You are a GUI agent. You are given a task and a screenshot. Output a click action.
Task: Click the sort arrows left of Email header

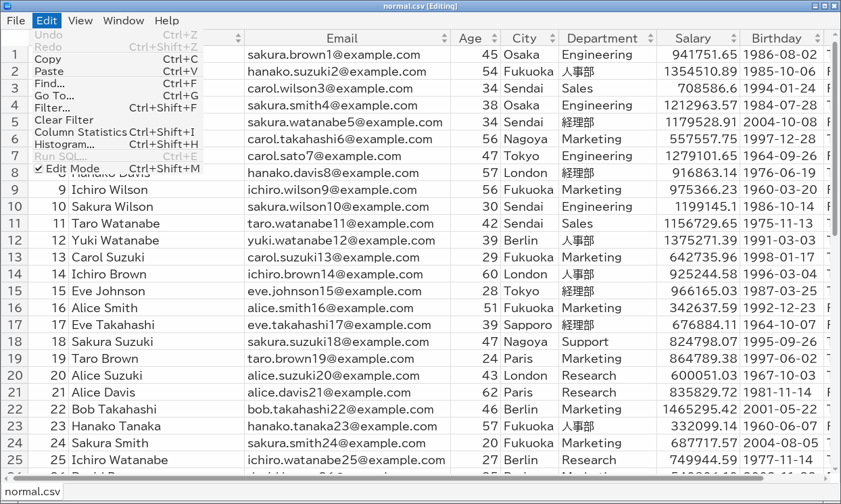[x=239, y=39]
